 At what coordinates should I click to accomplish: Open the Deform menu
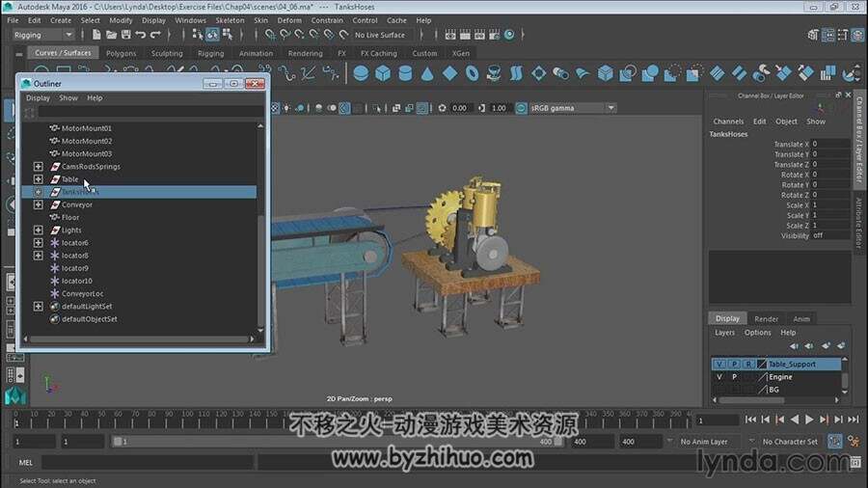point(289,20)
